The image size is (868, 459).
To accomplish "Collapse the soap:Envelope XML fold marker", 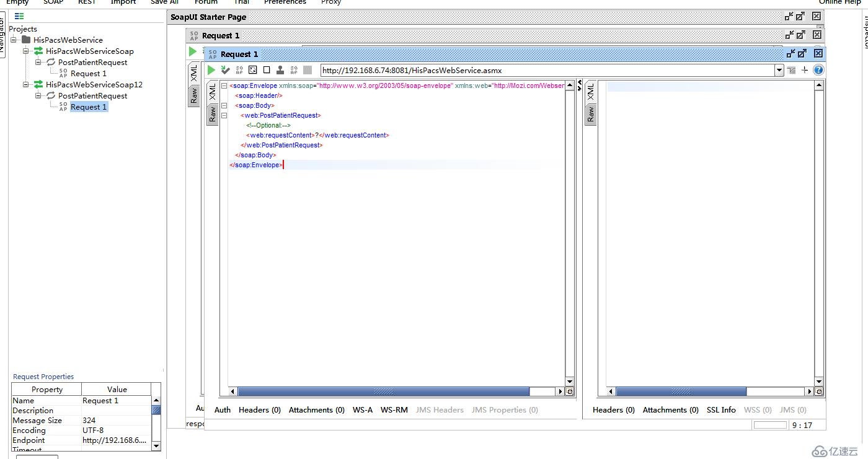I will tap(224, 85).
